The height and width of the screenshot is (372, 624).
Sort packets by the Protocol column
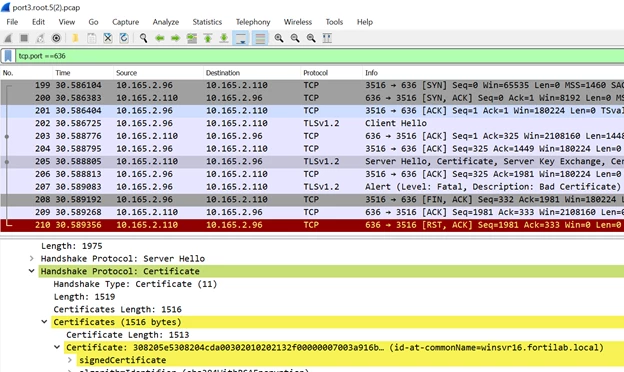click(x=331, y=73)
